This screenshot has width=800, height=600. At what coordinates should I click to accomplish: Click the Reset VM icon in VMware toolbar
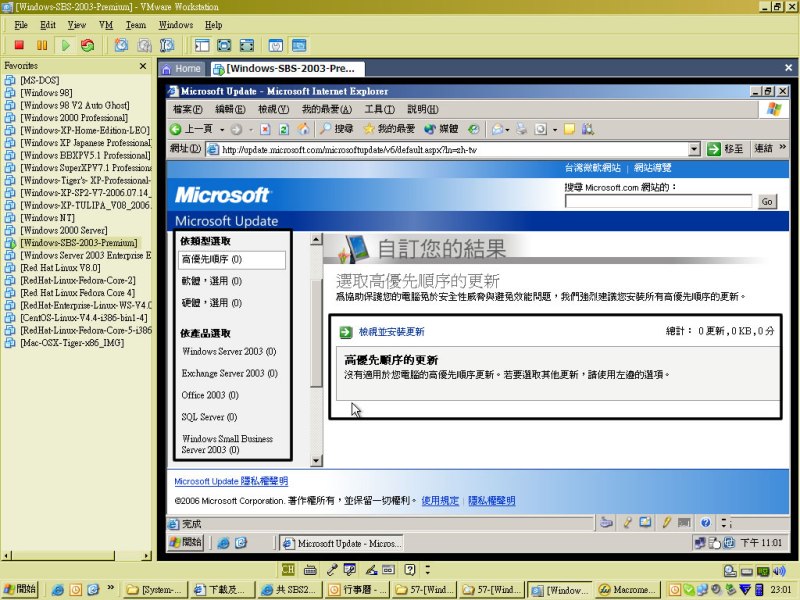88,45
